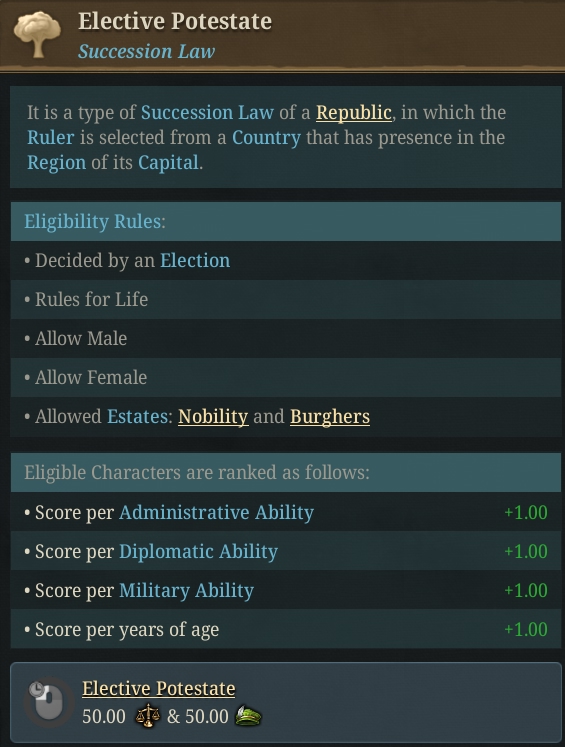Click the Region keyword in description
This screenshot has height=747, width=565.
pos(56,163)
